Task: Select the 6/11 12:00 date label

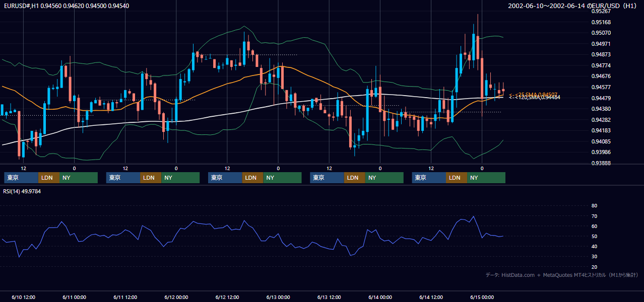Action: 125,297
